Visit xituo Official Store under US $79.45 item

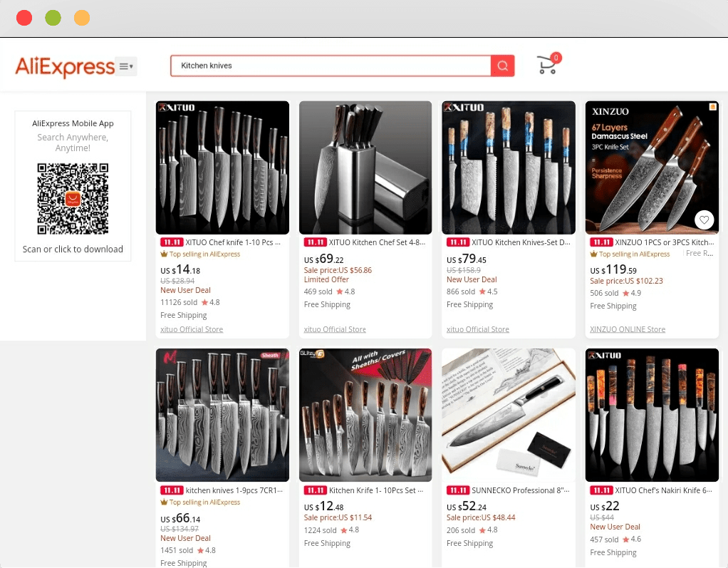478,329
